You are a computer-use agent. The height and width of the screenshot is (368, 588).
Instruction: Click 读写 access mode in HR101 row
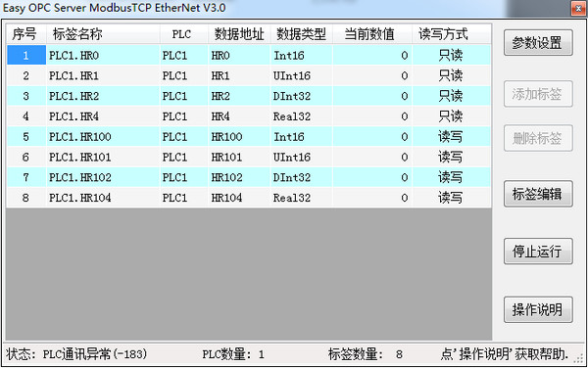[451, 157]
